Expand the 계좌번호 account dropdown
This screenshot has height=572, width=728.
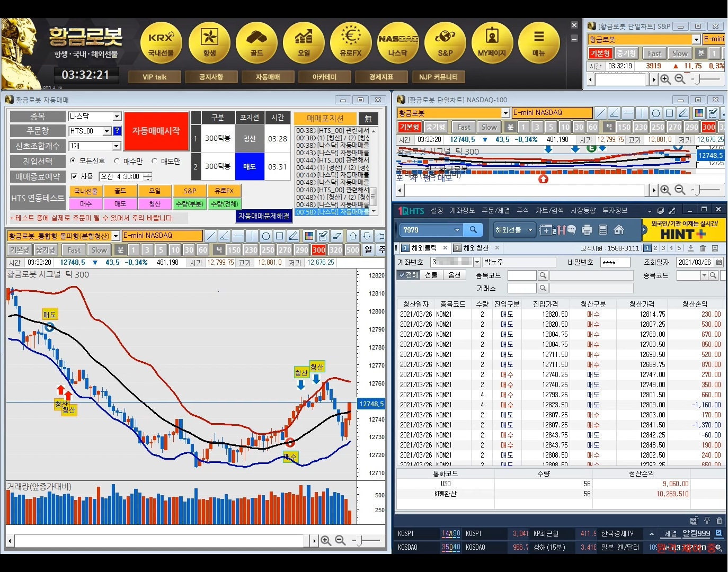coord(477,262)
